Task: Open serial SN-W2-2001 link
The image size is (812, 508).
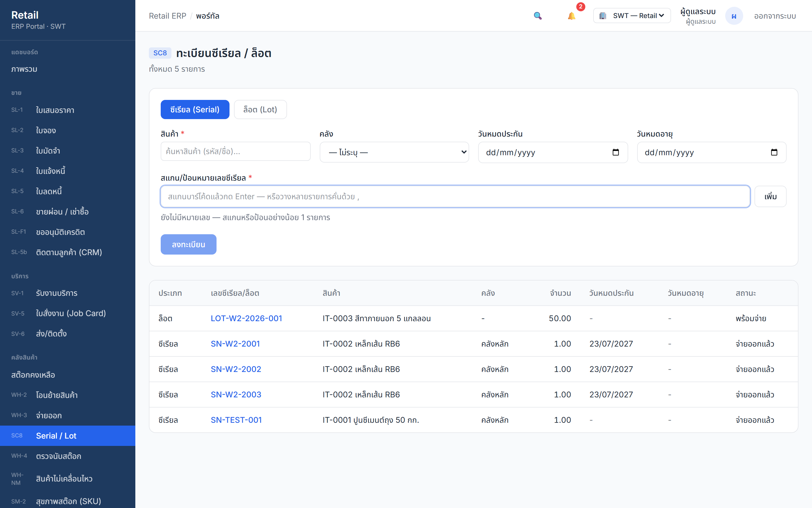Action: tap(235, 344)
